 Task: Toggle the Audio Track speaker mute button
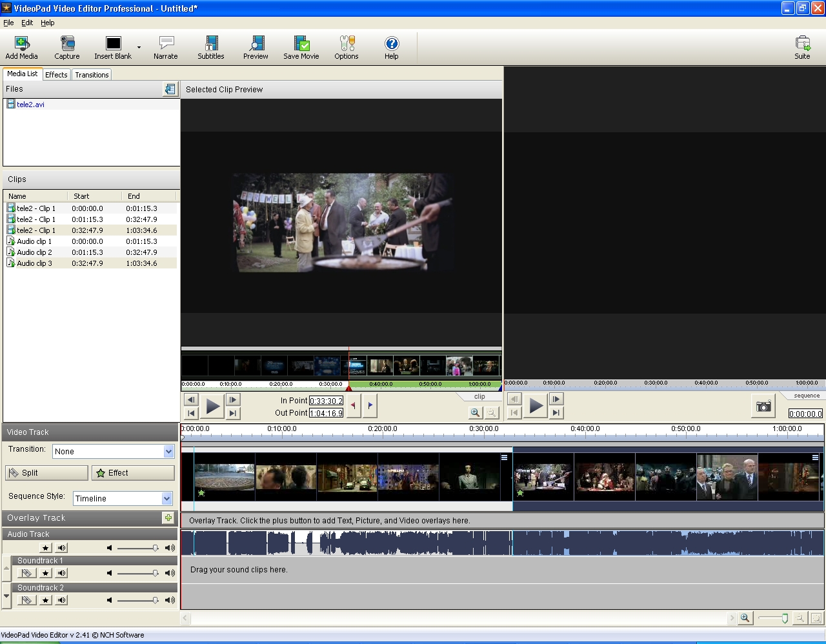point(62,548)
